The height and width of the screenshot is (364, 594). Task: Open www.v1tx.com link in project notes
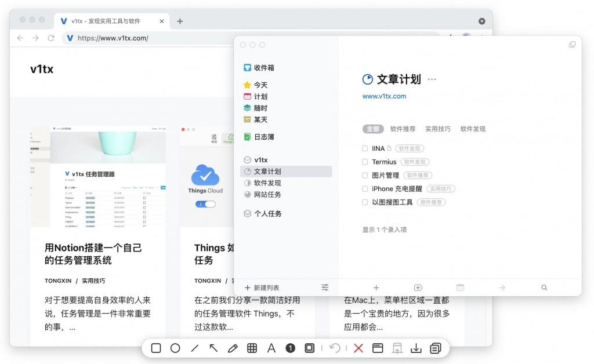(x=384, y=96)
